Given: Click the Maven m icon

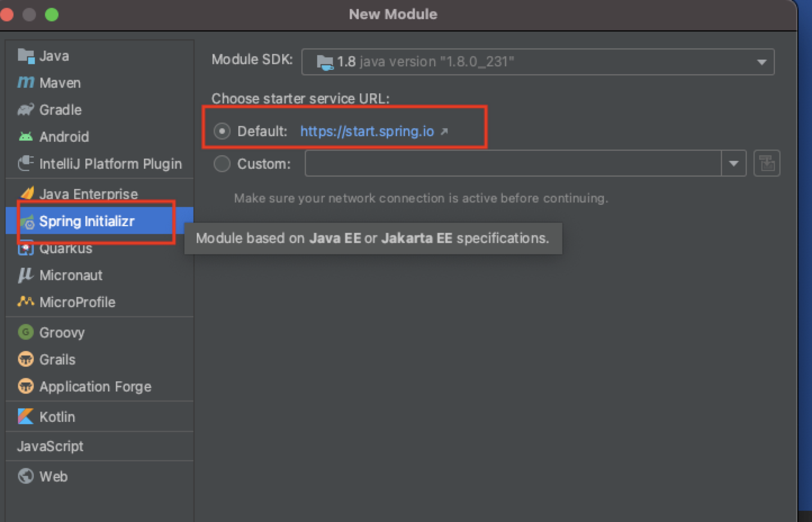Looking at the screenshot, I should click(x=26, y=83).
